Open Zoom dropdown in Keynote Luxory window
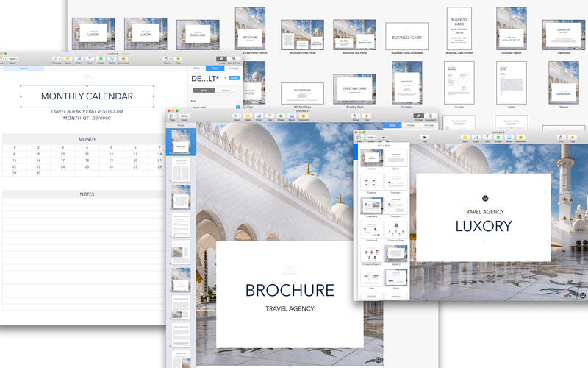 (371, 138)
